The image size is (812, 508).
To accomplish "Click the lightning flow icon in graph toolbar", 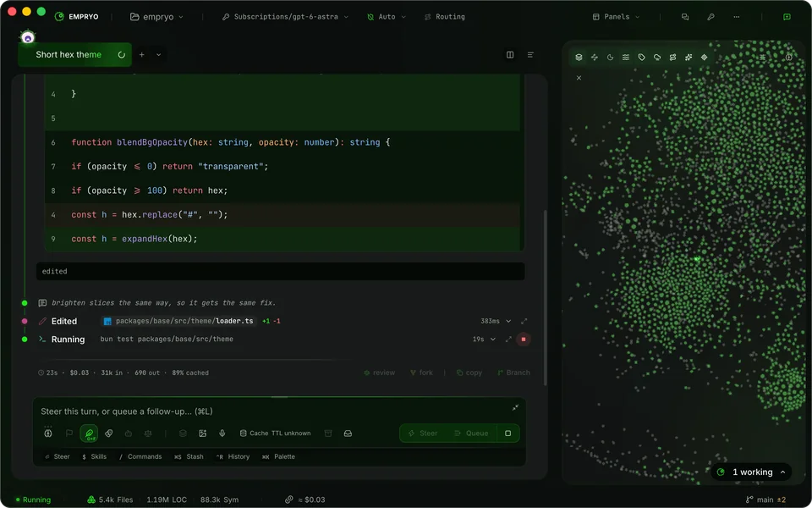I will coord(595,57).
